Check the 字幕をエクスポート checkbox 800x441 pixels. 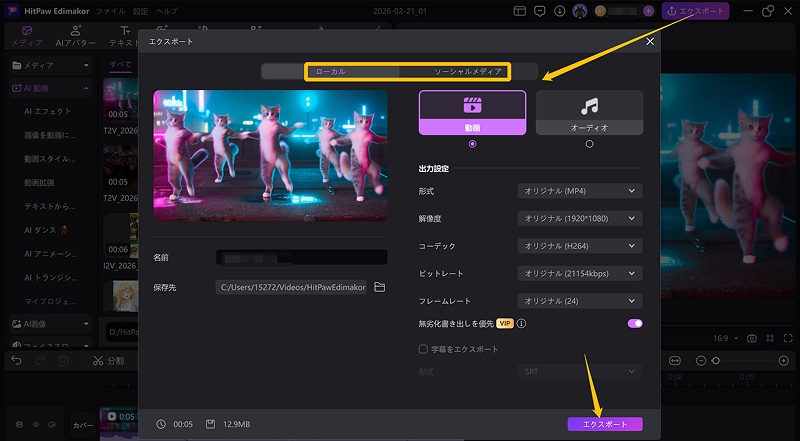click(x=423, y=349)
